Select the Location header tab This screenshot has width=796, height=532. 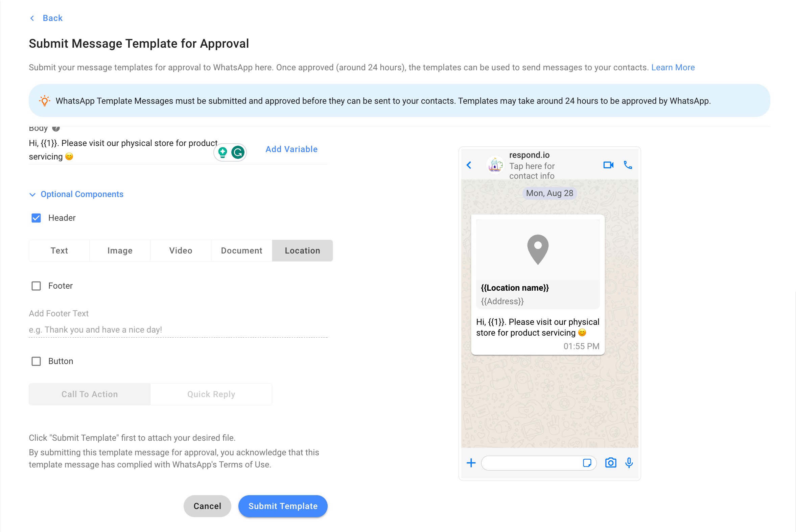pos(302,250)
